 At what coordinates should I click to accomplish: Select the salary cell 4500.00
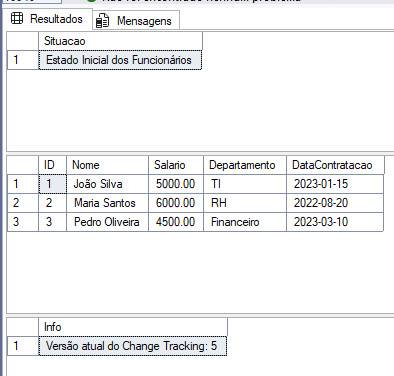176,222
